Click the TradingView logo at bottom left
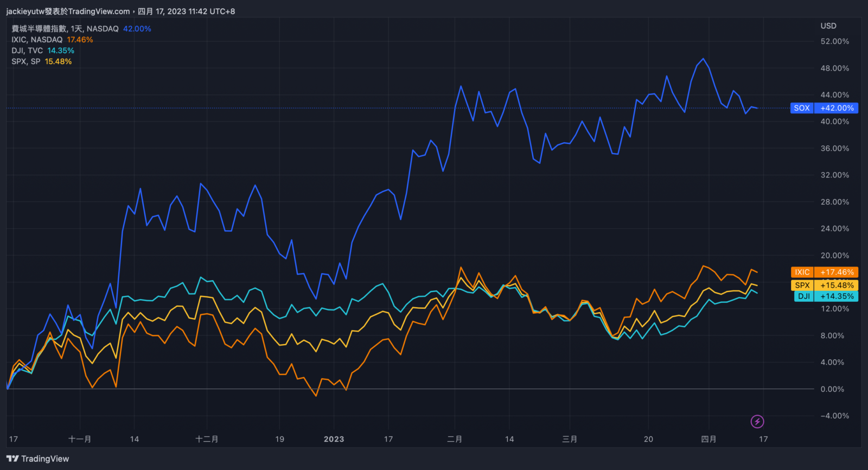Image resolution: width=868 pixels, height=470 pixels. (37, 459)
